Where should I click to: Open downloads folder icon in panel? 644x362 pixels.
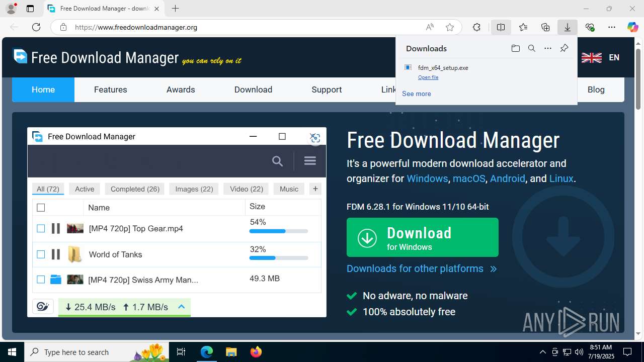click(x=515, y=48)
